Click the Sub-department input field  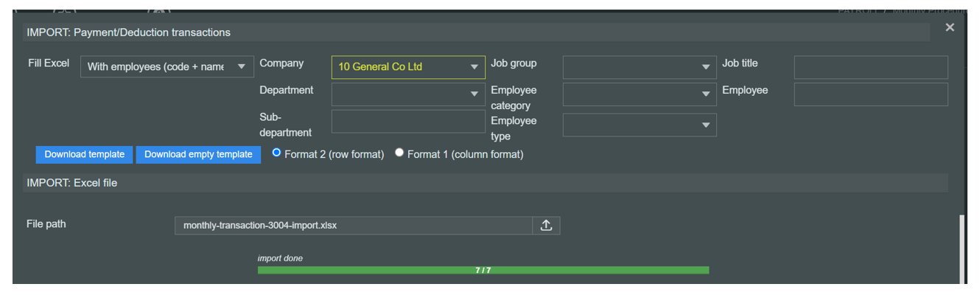coord(407,122)
